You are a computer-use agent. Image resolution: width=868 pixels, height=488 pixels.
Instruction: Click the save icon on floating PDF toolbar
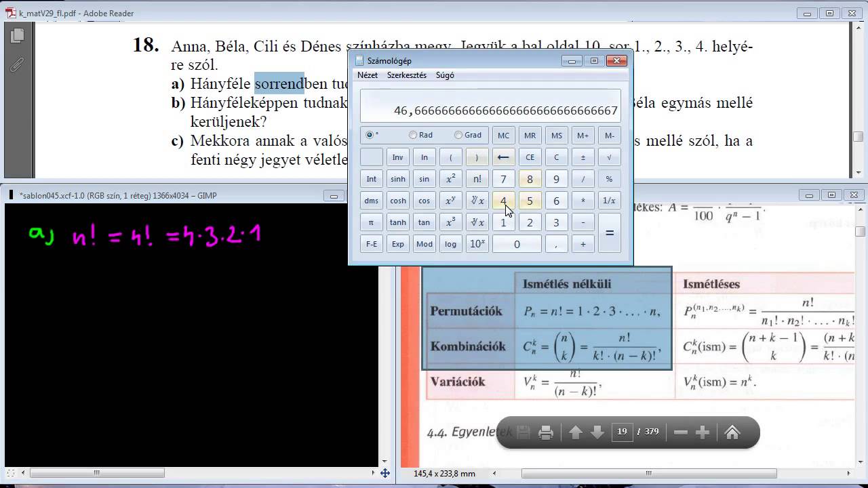coord(523,432)
